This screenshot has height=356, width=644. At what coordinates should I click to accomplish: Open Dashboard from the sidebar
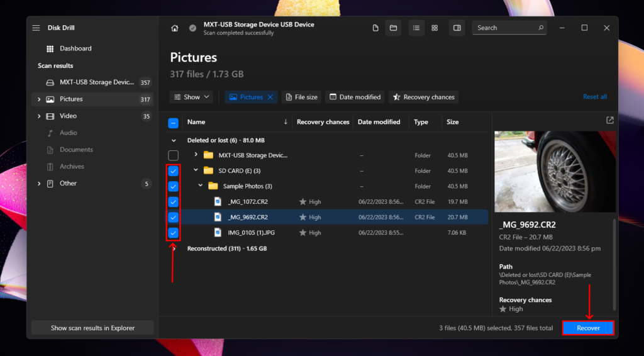tap(75, 48)
